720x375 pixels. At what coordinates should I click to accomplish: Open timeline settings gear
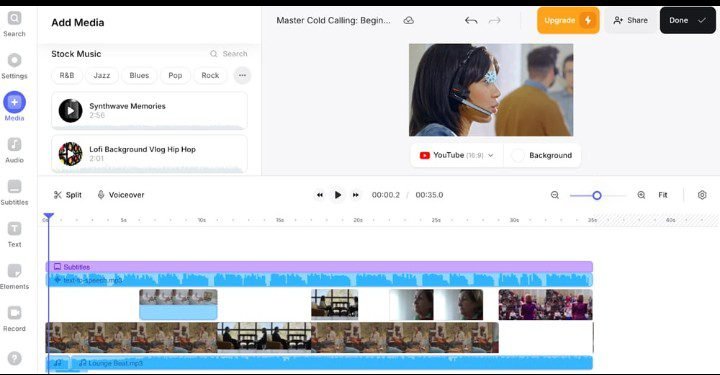(x=702, y=195)
